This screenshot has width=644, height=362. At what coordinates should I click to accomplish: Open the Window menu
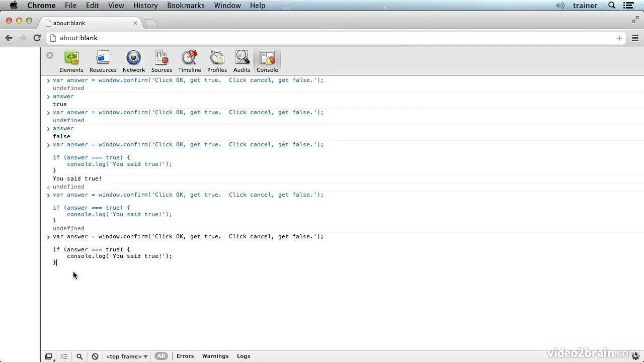[227, 6]
